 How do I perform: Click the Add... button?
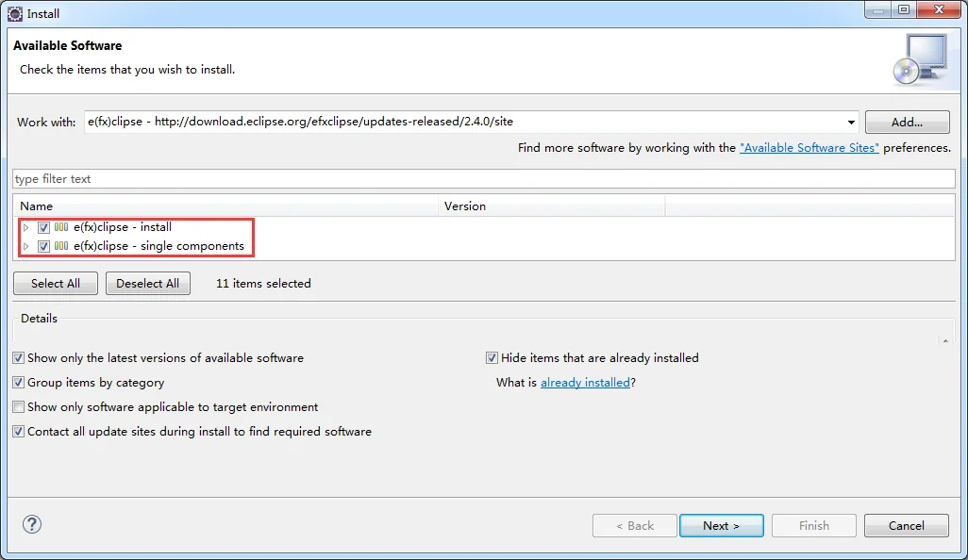click(x=907, y=123)
